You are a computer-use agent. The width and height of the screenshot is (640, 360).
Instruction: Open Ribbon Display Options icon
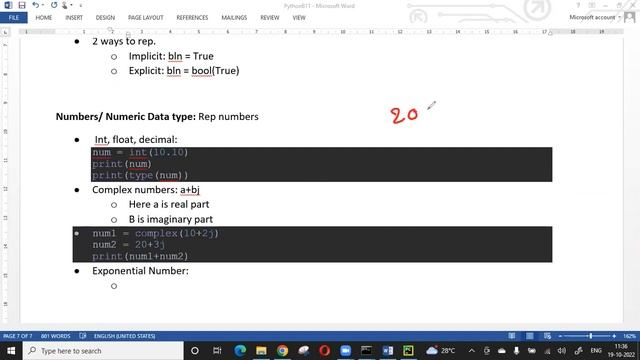tap(591, 5)
